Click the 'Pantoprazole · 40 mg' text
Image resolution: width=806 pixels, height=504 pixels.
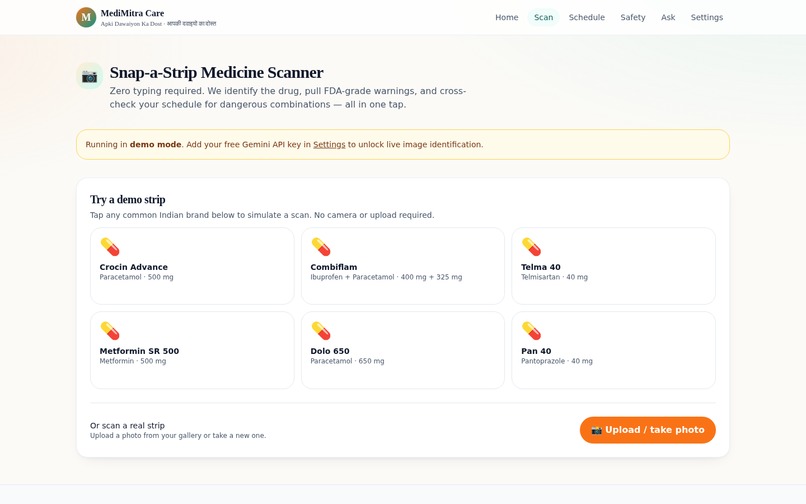pos(557,361)
